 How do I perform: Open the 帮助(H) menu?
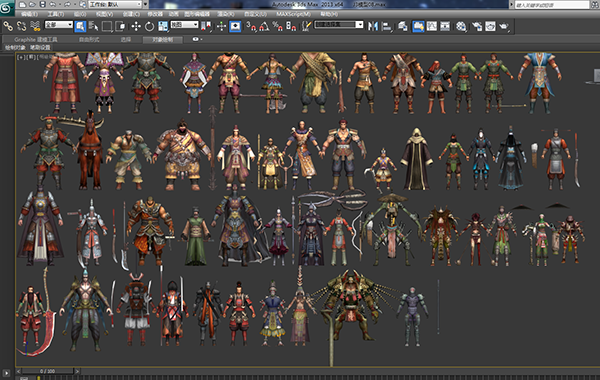point(329,14)
